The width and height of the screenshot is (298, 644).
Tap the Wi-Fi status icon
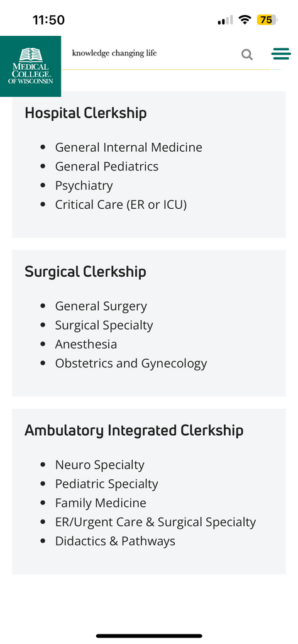click(245, 19)
